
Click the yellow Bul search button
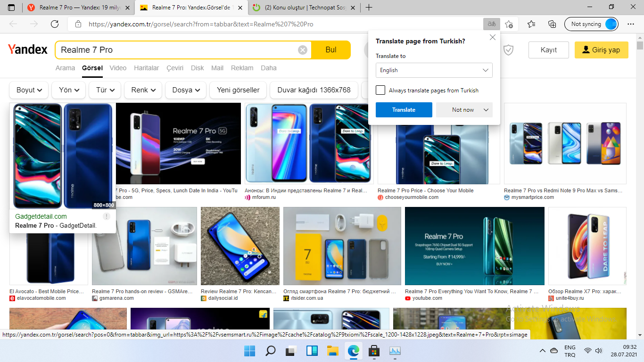(331, 50)
